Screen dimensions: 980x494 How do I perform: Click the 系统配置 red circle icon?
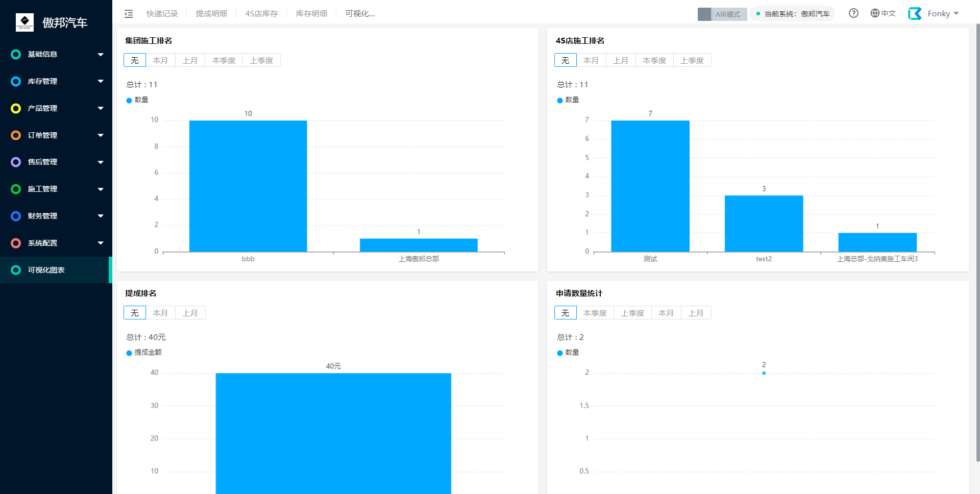point(16,243)
